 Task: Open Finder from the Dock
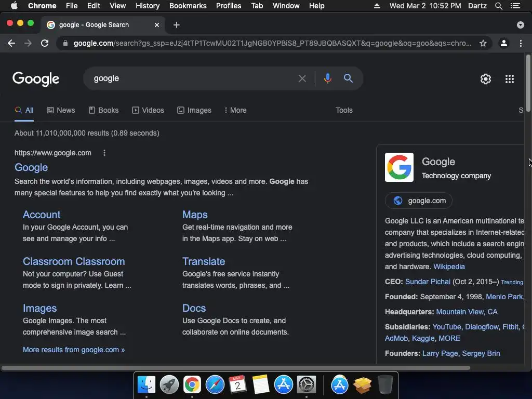click(147, 385)
